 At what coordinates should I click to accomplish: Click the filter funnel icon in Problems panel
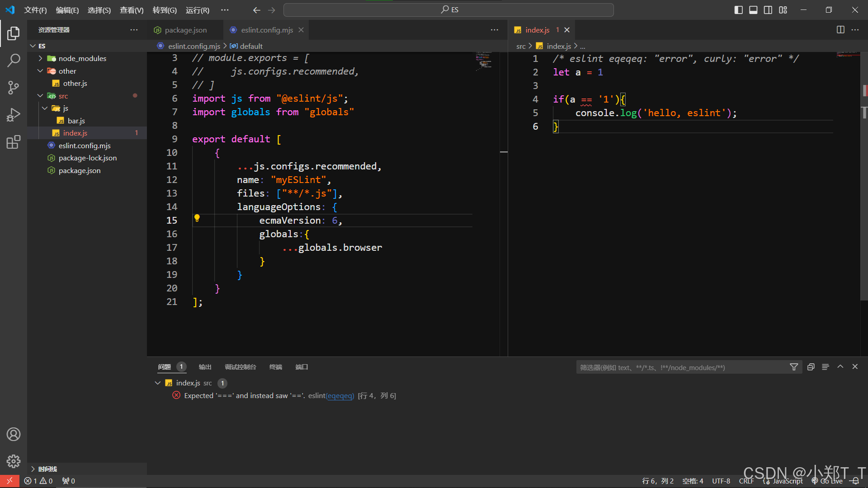click(793, 367)
